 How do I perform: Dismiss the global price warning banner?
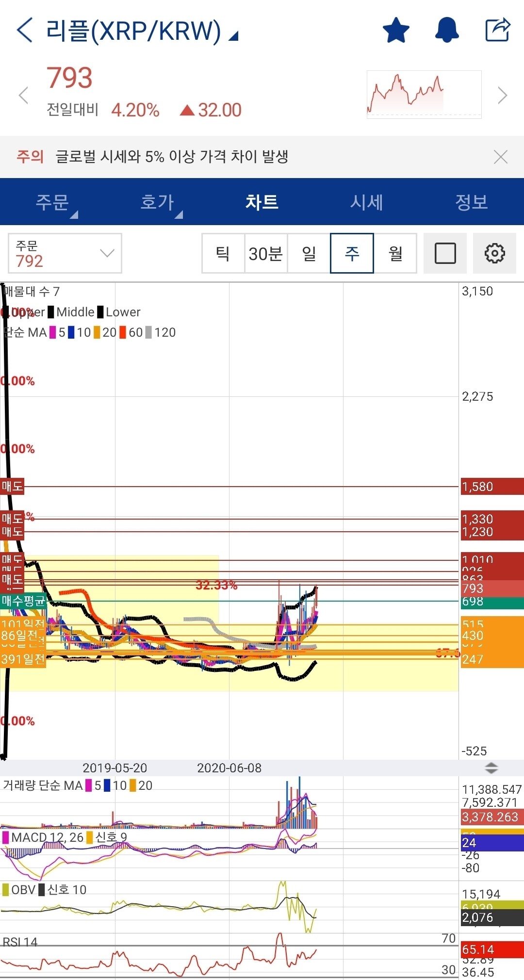pos(500,157)
